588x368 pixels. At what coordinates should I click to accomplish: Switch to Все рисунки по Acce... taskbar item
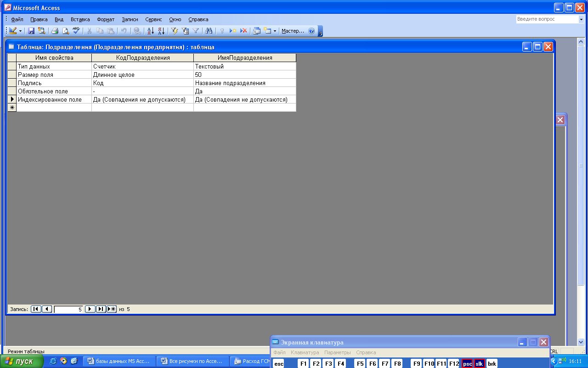[x=192, y=361]
